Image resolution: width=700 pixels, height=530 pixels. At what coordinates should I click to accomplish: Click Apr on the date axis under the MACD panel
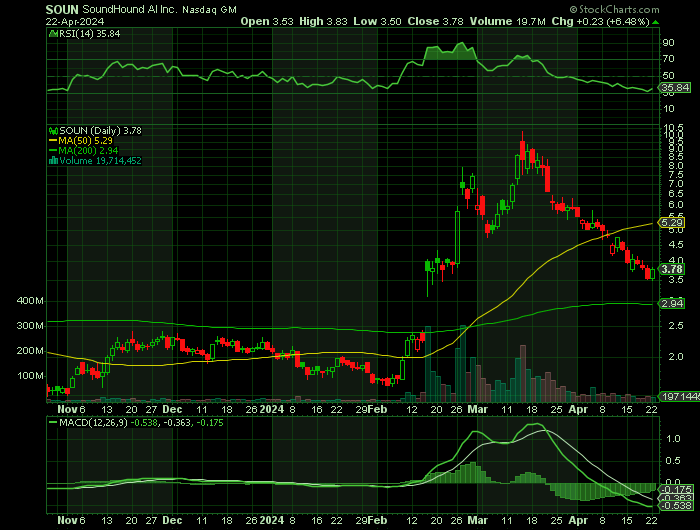(578, 521)
